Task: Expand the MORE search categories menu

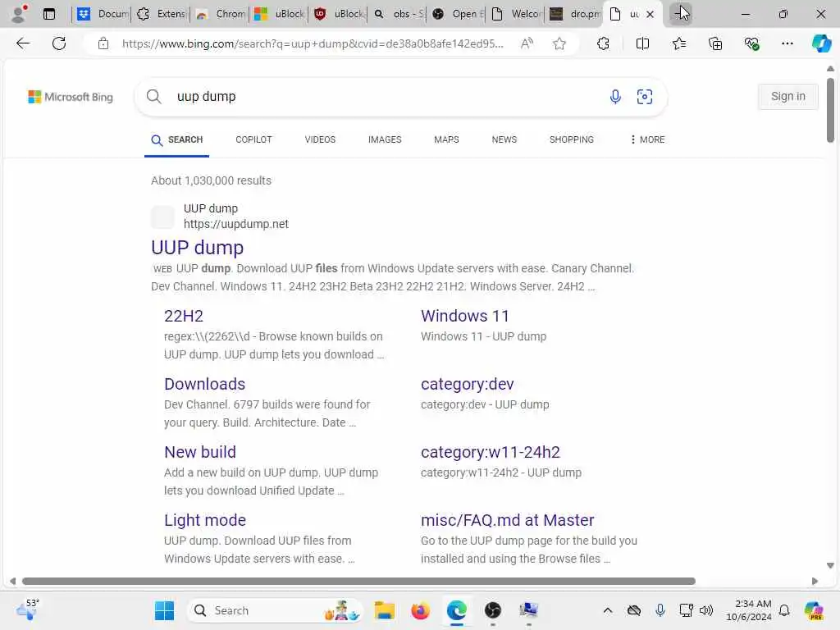Action: pyautogui.click(x=647, y=139)
